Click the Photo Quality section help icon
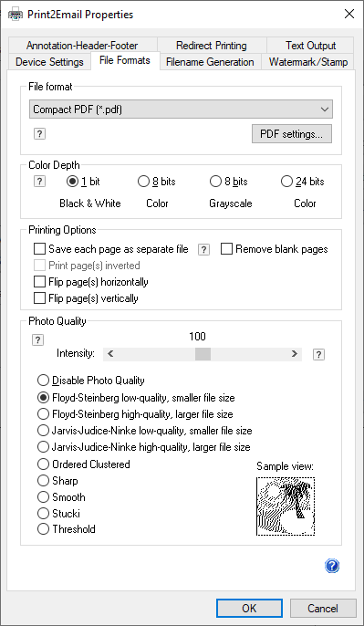This screenshot has width=364, height=626. (x=37, y=340)
